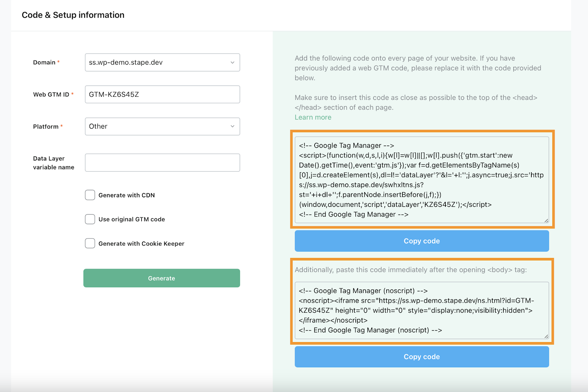This screenshot has height=392, width=588.
Task: Select the Google Tag Manager script code box
Action: pos(421,180)
